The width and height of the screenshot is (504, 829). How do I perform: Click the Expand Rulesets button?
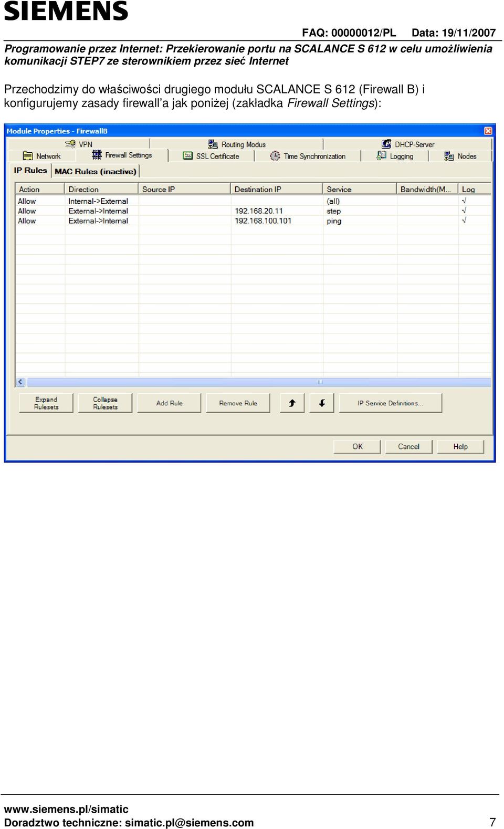coord(46,403)
